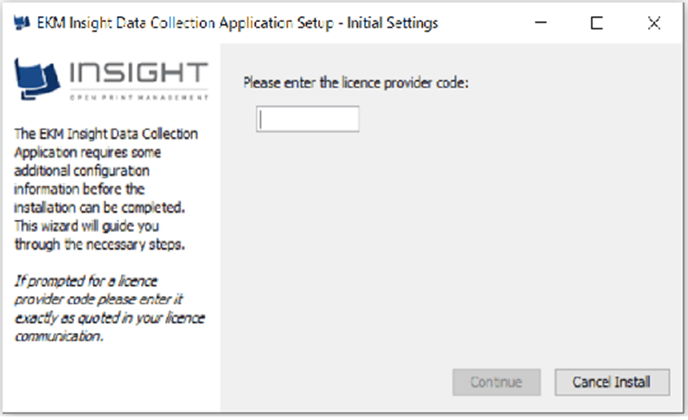Close the Initial Settings window
Image resolution: width=688 pixels, height=420 pixels.
tap(654, 23)
